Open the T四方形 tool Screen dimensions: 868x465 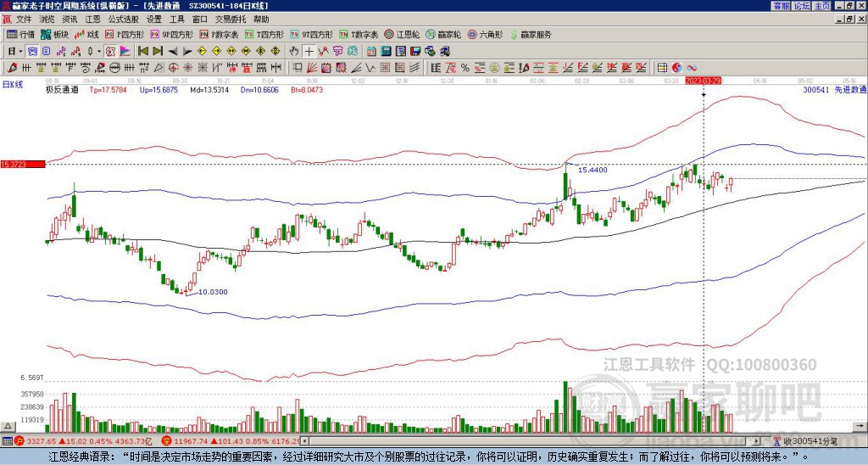click(x=264, y=34)
